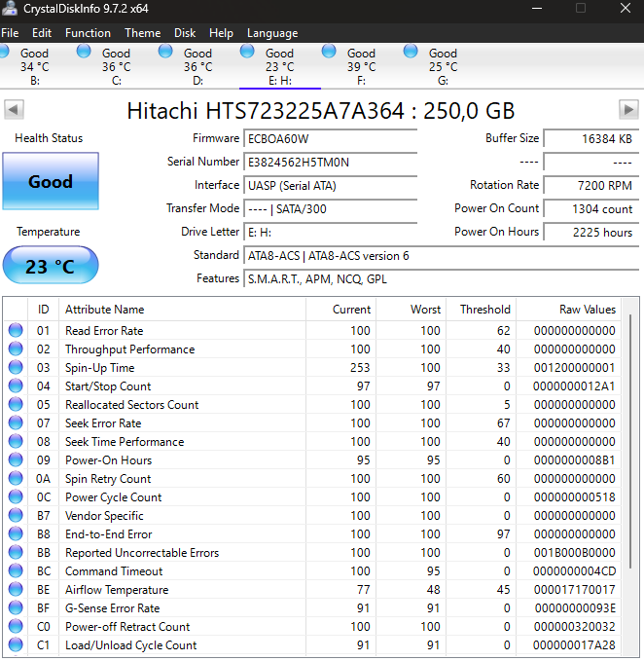Viewport: 644px width, 661px height.
Task: Click the Attribute Name column header
Action: pos(182,310)
